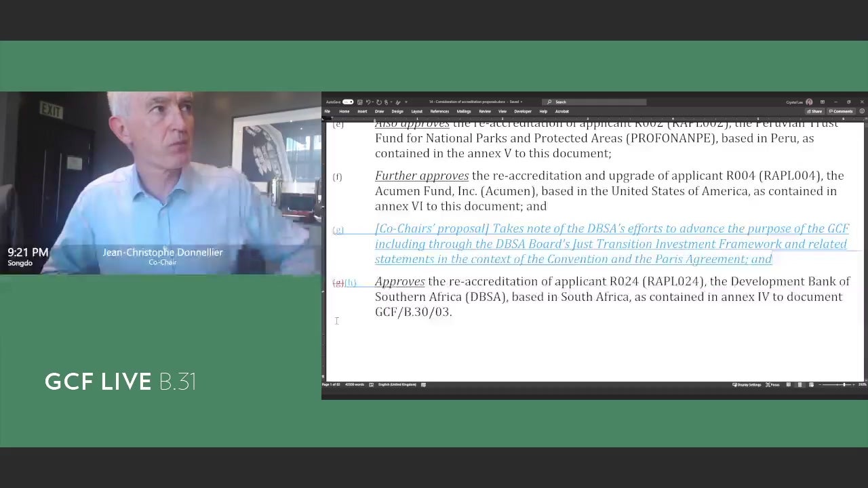Click the 'Approves' italic word in paragraph (h)
Screen dimensions: 868x488
point(400,282)
